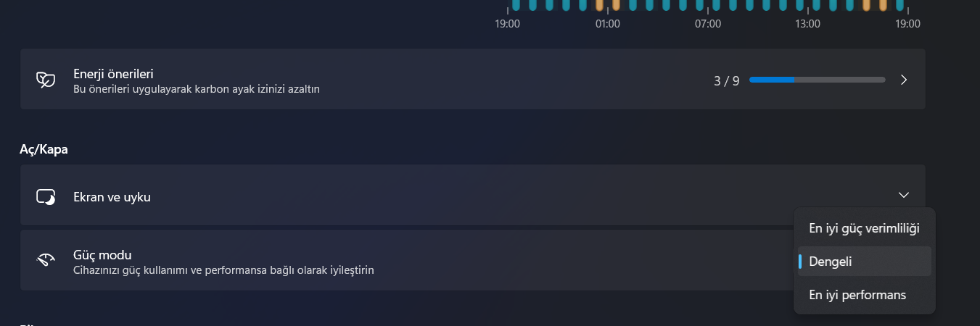The width and height of the screenshot is (980, 326).
Task: Open Enerji önerileri via its right arrow
Action: [904, 80]
